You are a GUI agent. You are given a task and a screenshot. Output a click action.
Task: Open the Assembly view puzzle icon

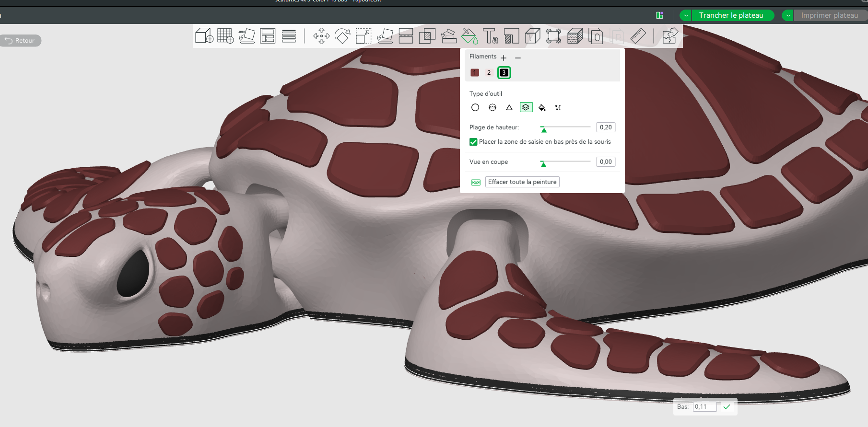(670, 36)
